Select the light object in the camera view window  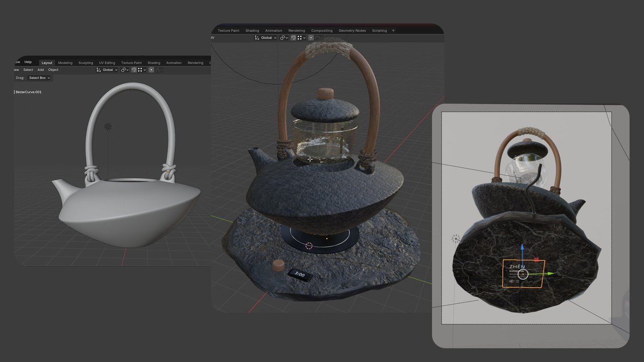pos(456,239)
